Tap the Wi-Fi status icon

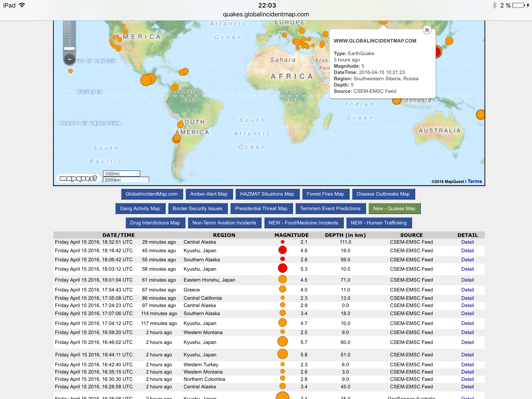point(22,5)
